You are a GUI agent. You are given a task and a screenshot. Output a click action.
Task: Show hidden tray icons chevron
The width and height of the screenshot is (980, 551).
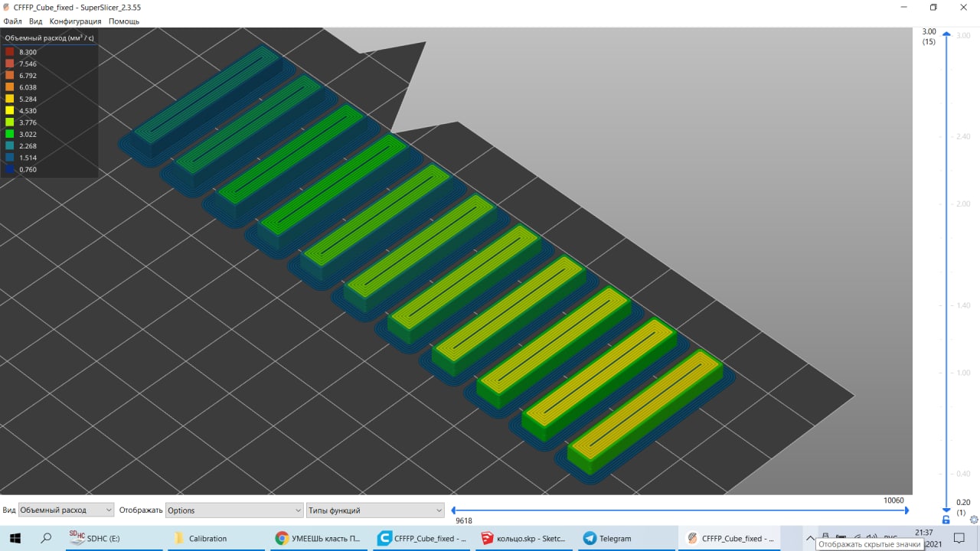[810, 538]
